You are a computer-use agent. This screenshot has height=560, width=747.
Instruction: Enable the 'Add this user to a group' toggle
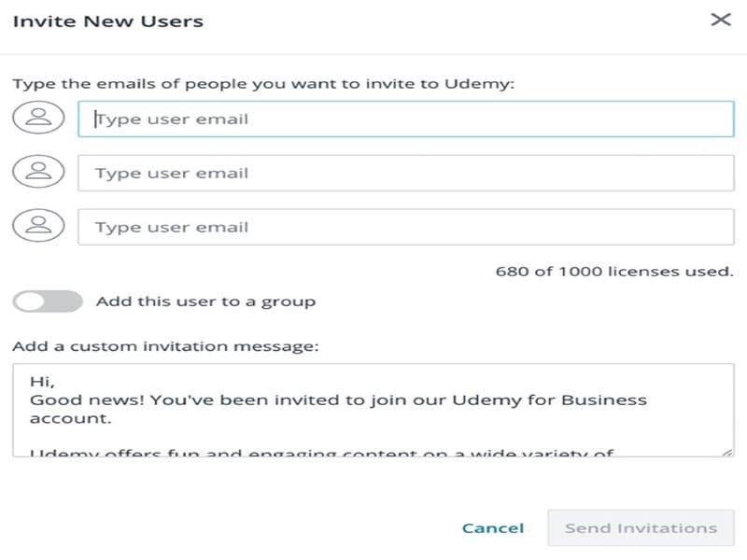[45, 301]
